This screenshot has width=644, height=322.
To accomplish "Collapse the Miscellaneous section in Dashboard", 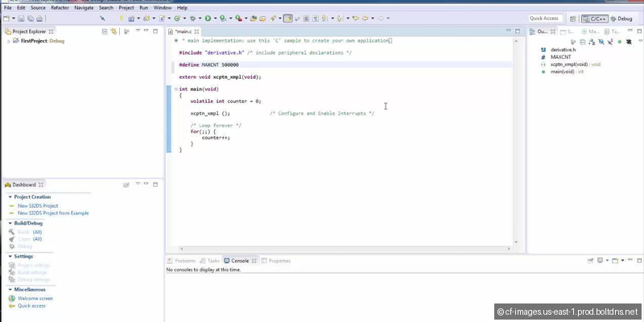I will 10,289.
